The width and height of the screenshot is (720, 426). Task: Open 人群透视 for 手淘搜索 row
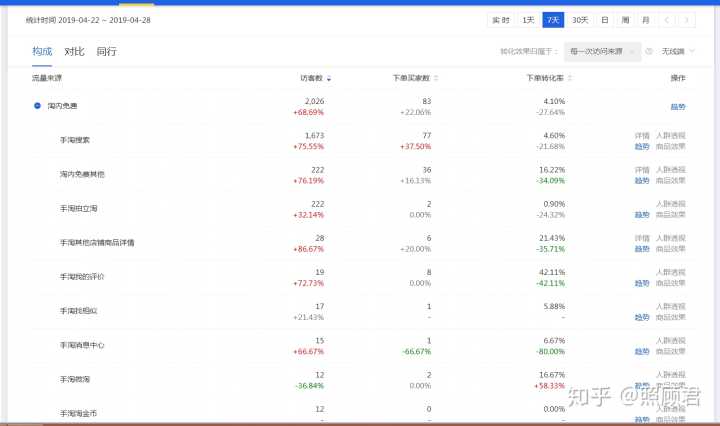click(x=670, y=135)
